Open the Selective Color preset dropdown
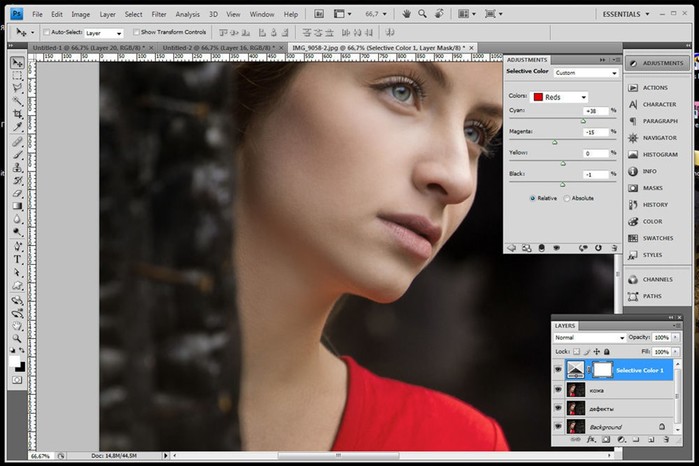Viewport: 699px width, 466px height. pyautogui.click(x=586, y=73)
